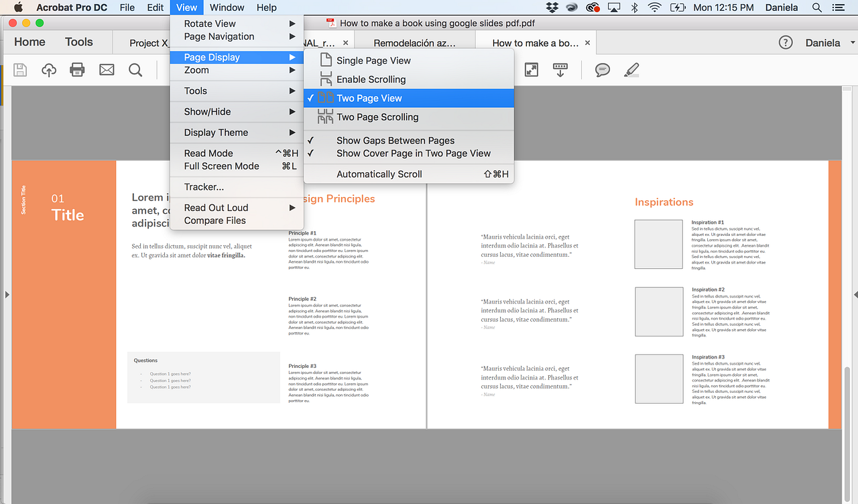Click the Share file via cloud icon
This screenshot has height=504, width=858.
point(48,70)
